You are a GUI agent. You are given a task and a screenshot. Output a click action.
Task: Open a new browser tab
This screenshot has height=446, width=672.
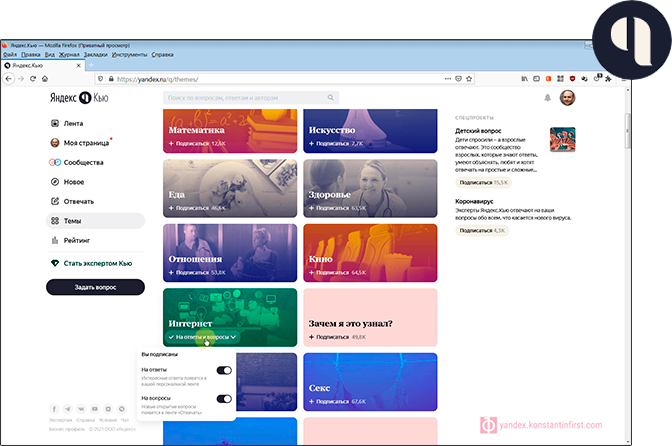[x=91, y=65]
